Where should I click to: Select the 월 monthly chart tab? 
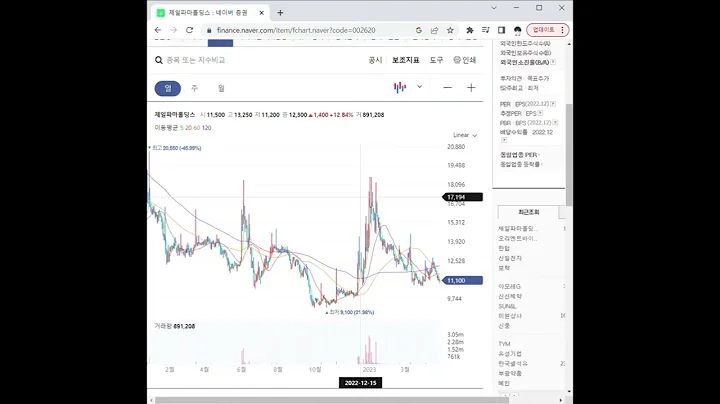point(221,88)
